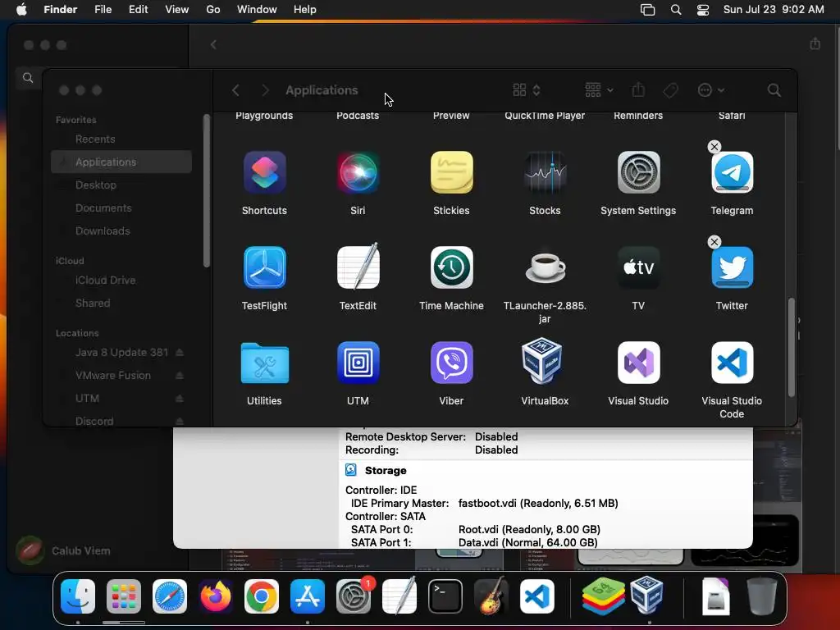Open Documents from the sidebar

(121, 208)
